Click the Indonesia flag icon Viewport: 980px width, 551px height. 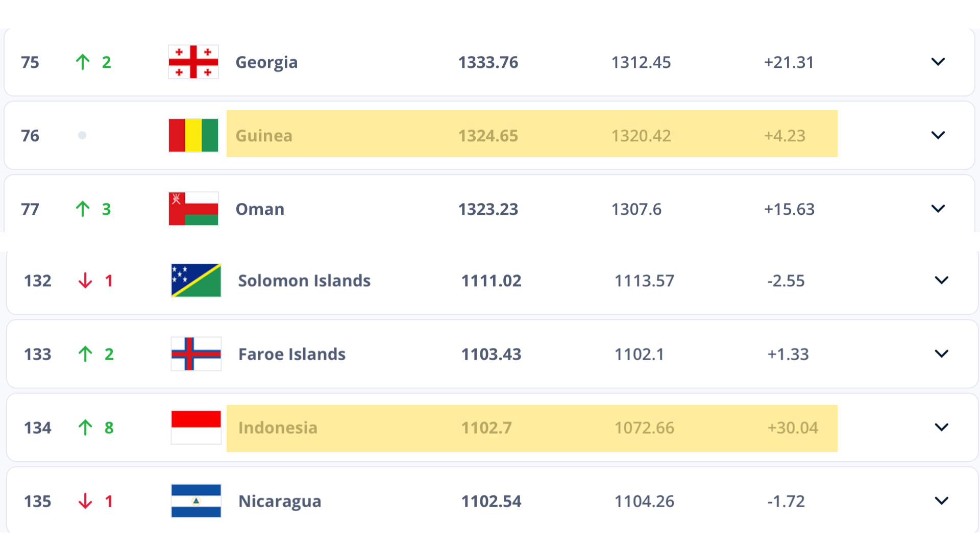click(195, 428)
